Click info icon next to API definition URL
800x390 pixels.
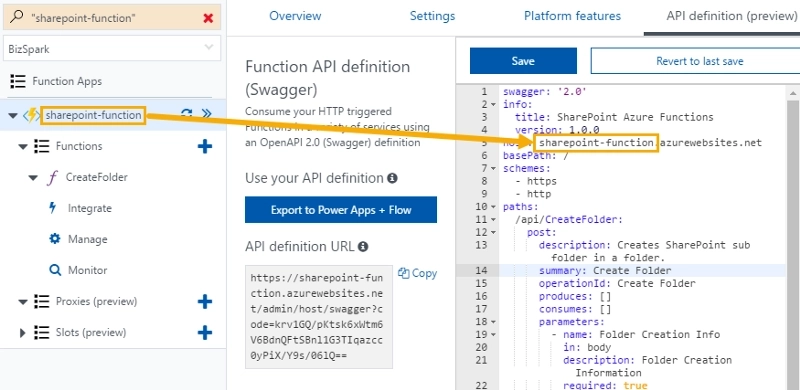point(363,247)
